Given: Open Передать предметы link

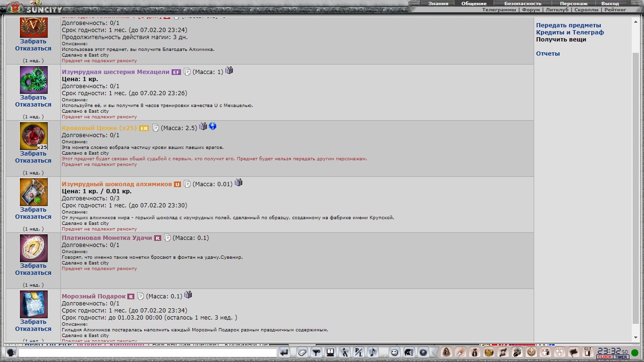Looking at the screenshot, I should point(569,25).
